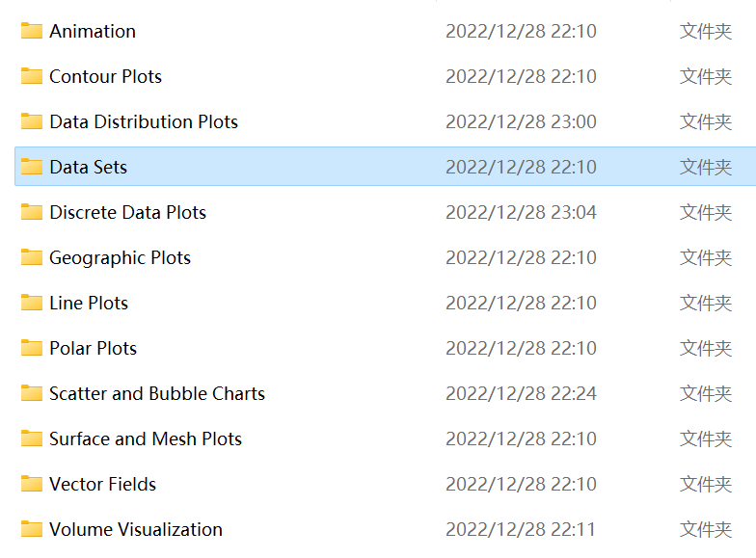The height and width of the screenshot is (558, 756).
Task: Select the Geographic Plots folder name
Action: click(120, 257)
